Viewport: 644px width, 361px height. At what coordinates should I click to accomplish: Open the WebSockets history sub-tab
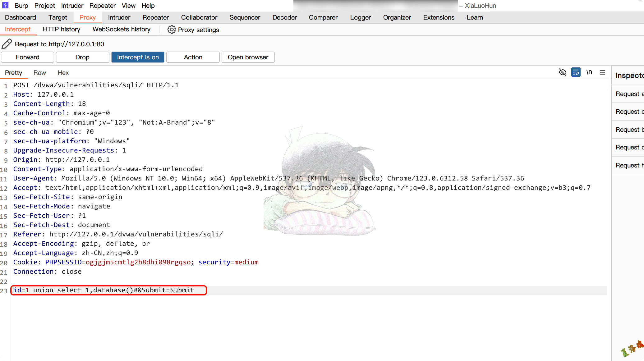click(122, 29)
